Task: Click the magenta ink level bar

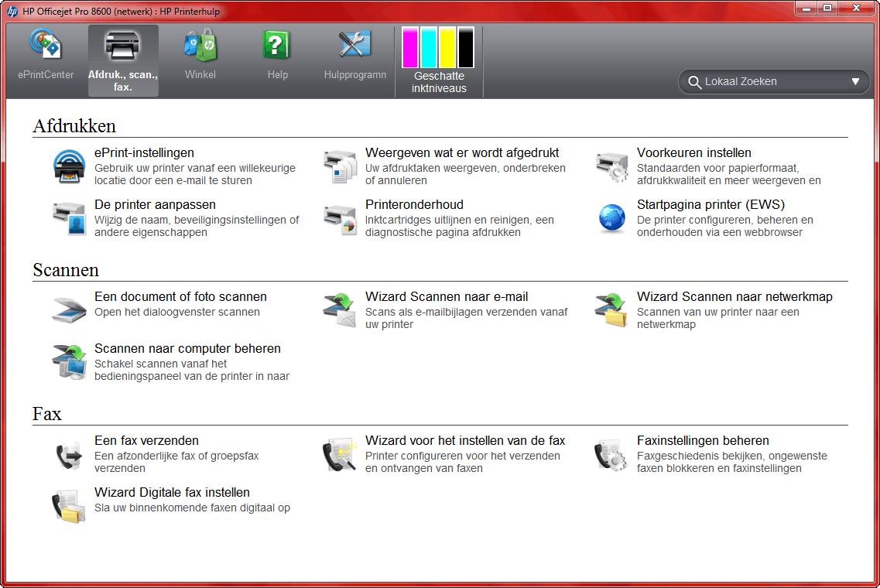Action: (x=409, y=47)
